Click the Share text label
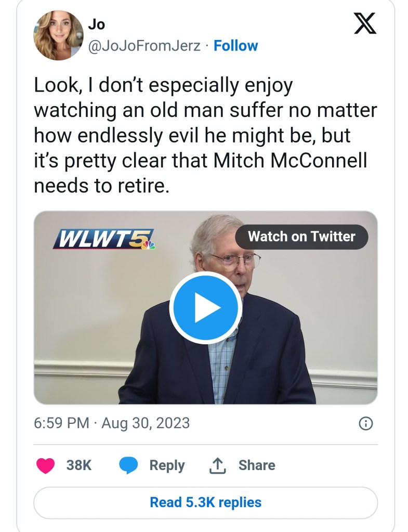This screenshot has width=408, height=532. pyautogui.click(x=257, y=465)
